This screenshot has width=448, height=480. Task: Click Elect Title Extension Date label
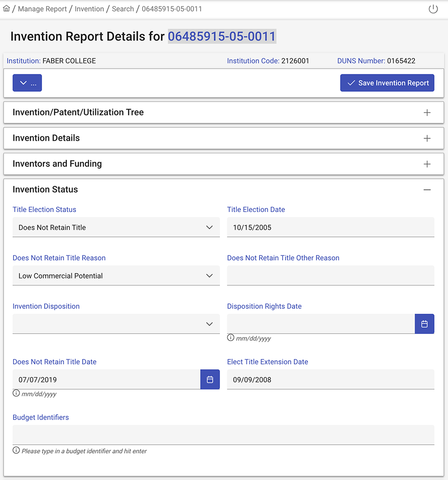pyautogui.click(x=267, y=362)
